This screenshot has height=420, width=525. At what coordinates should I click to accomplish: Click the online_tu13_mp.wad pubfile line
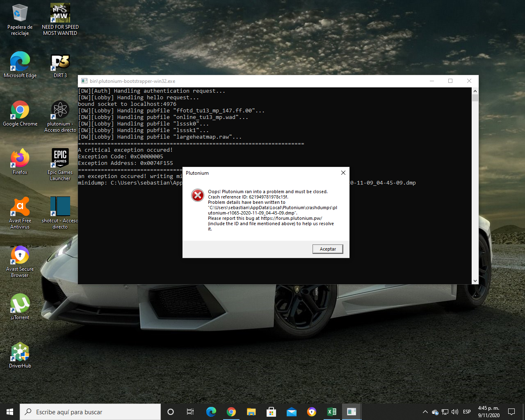pyautogui.click(x=163, y=117)
